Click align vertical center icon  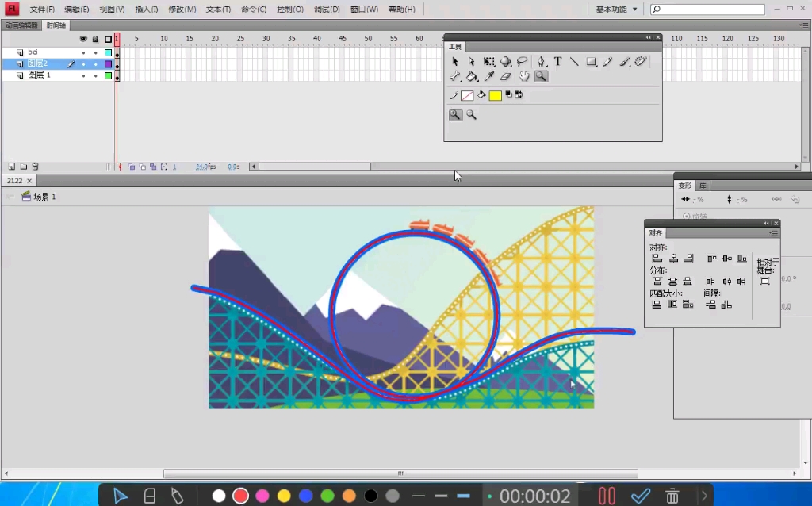(x=727, y=258)
